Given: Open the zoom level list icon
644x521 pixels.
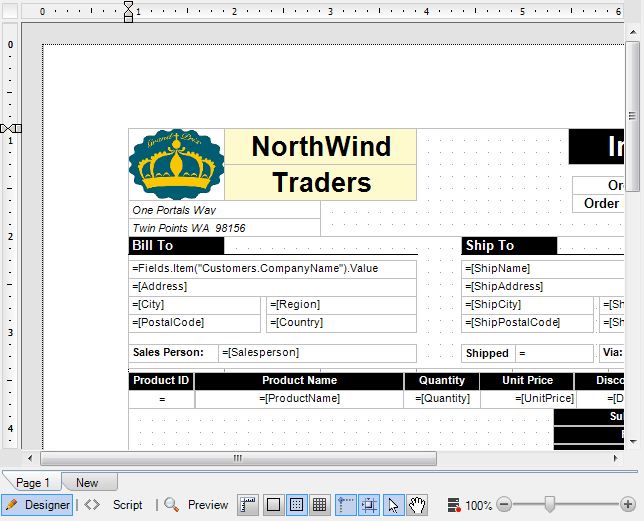Looking at the screenshot, I should point(454,505).
